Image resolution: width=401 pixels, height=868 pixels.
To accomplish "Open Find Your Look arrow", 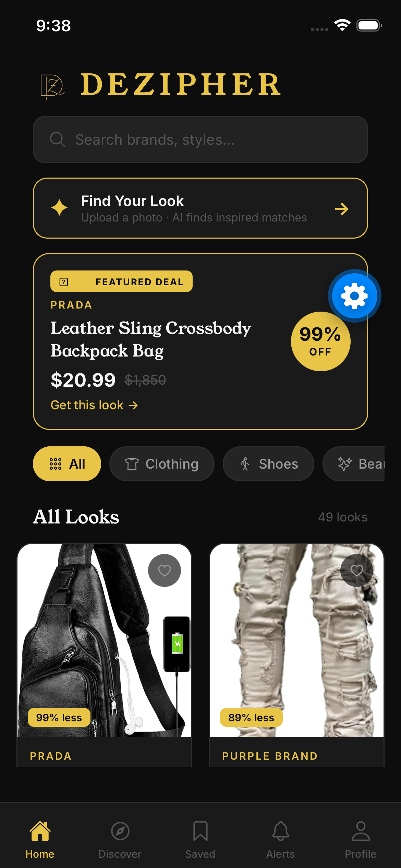I will coord(342,209).
